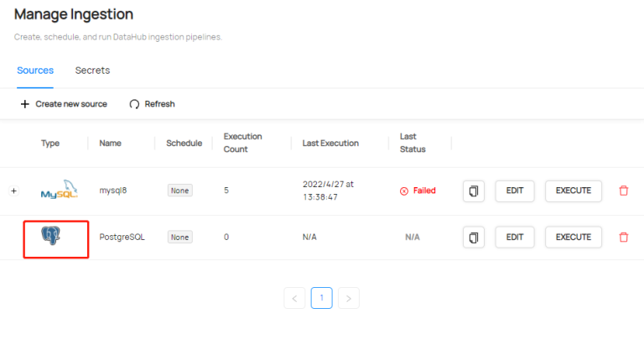Select the Sources tab
The height and width of the screenshot is (350, 644).
[35, 71]
